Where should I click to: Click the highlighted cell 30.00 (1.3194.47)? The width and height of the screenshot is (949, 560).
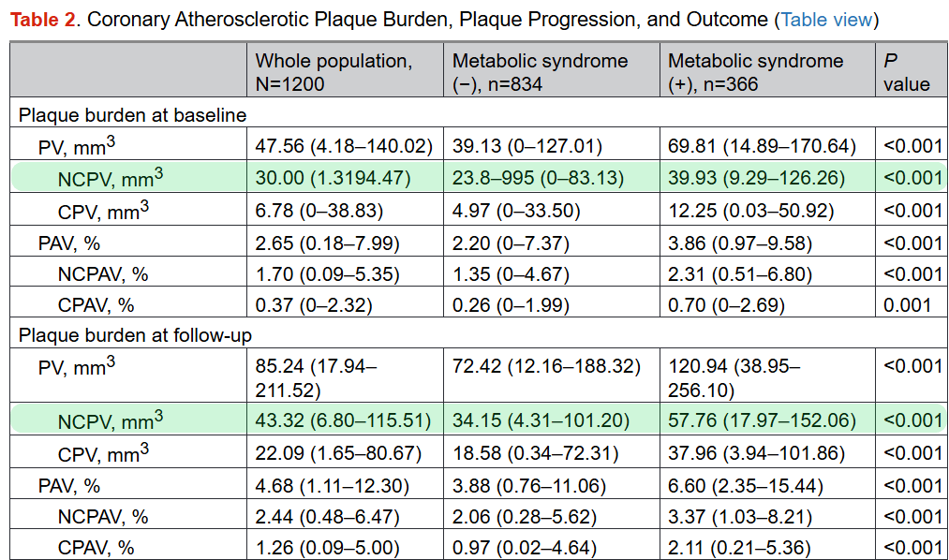click(x=334, y=178)
